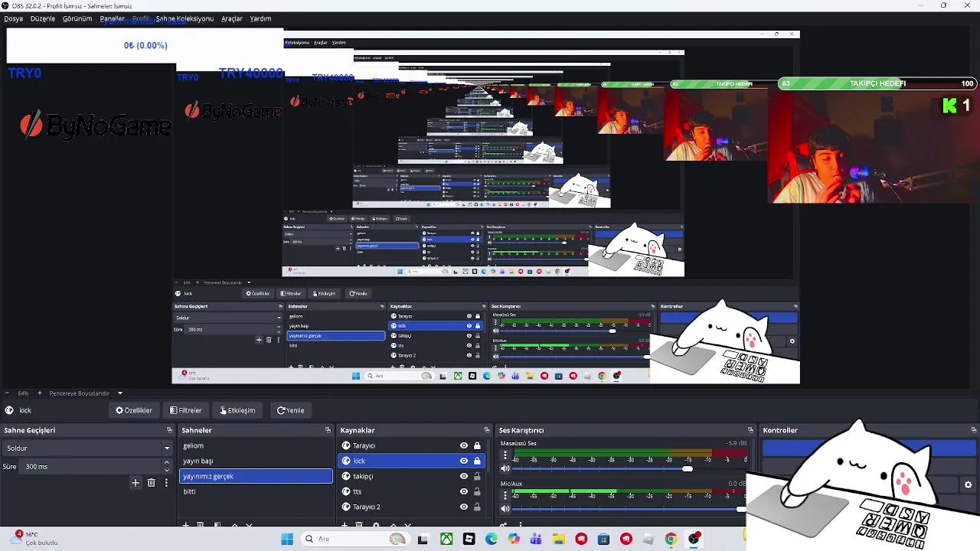
Task: Decrease Süre duration with down arrow
Action: (x=167, y=469)
